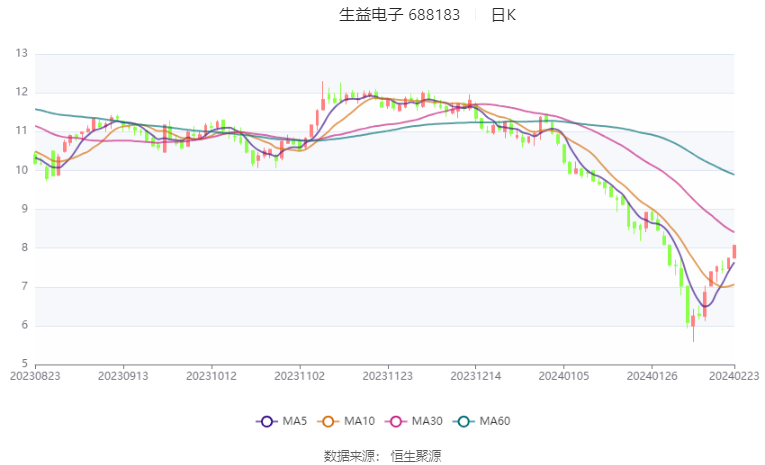This screenshot has width=765, height=465.
Task: Hide the MA5 line via its label
Action: pyautogui.click(x=295, y=421)
